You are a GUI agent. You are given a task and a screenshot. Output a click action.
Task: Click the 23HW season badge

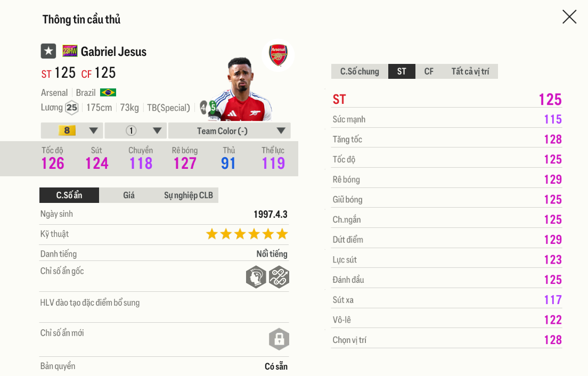(x=70, y=51)
